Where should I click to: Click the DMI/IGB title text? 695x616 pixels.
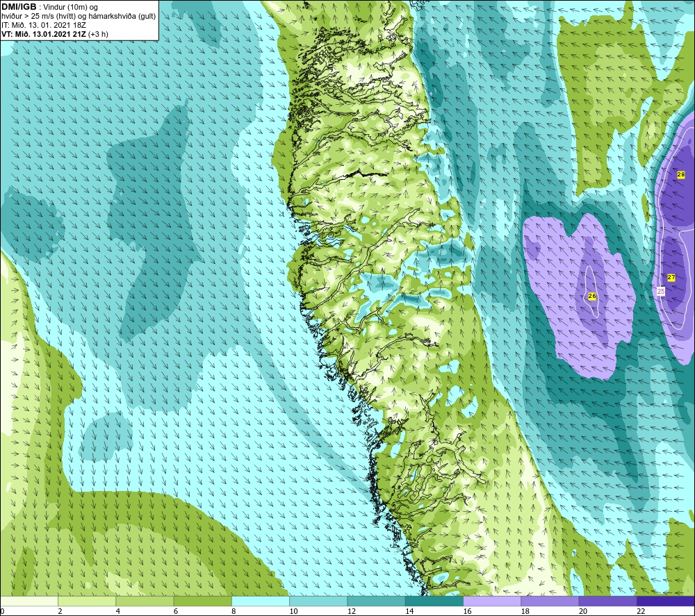pyautogui.click(x=19, y=7)
